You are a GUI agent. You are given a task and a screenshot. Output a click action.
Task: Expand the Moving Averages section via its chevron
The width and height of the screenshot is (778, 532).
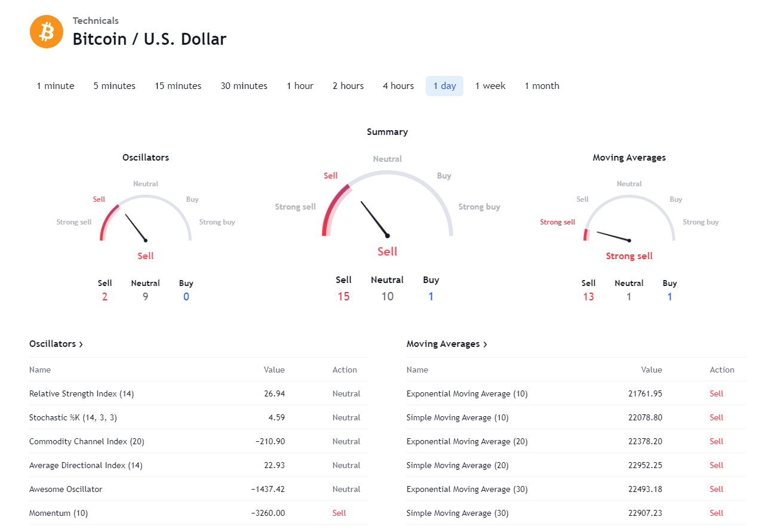point(485,343)
